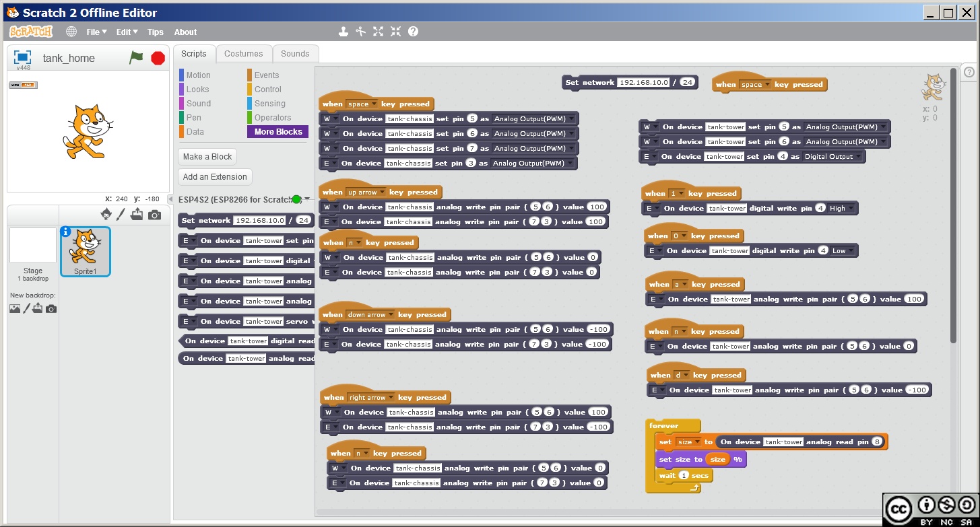
Task: Select the Shrink sprite tool
Action: (395, 31)
